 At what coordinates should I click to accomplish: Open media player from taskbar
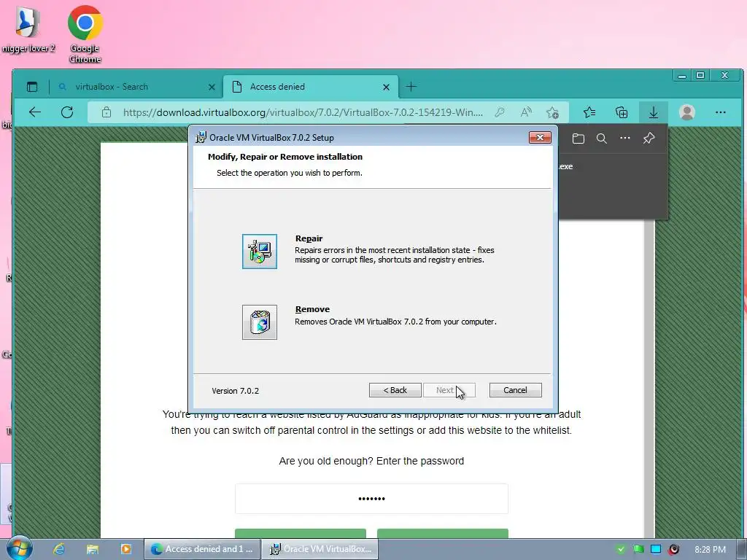(x=125, y=549)
